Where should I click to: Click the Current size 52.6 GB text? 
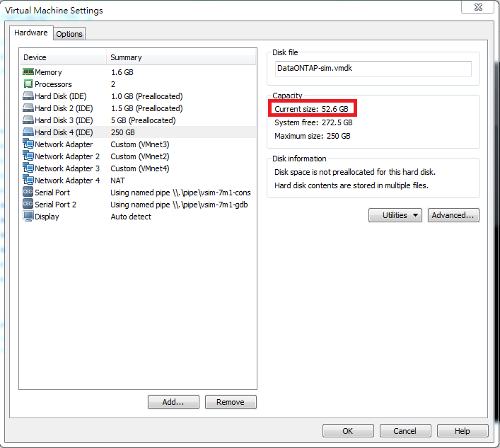pos(312,109)
